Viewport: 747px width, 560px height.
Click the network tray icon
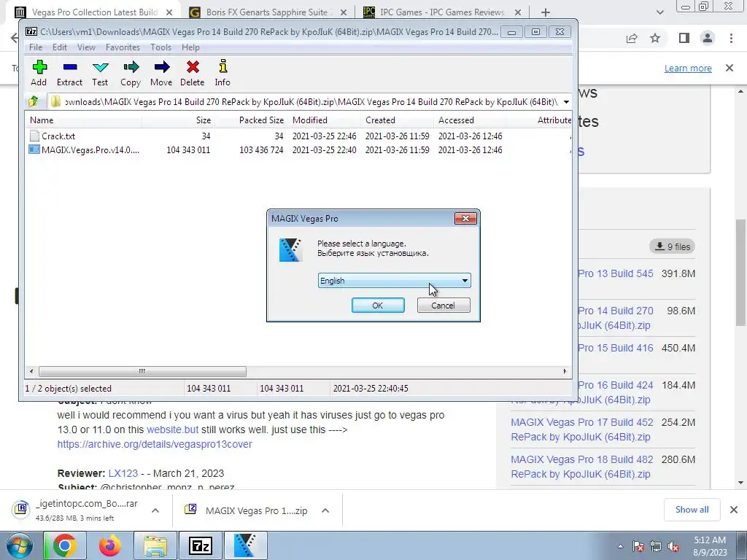(x=656, y=547)
